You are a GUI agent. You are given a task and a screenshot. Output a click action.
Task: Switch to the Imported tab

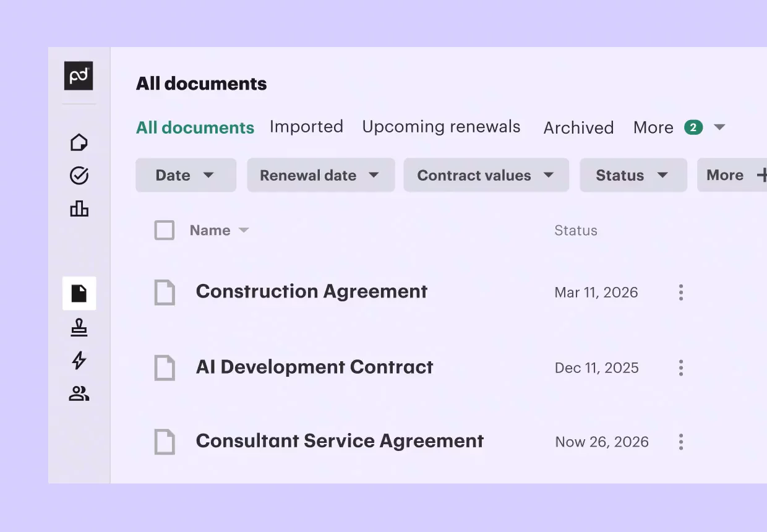[x=306, y=127]
